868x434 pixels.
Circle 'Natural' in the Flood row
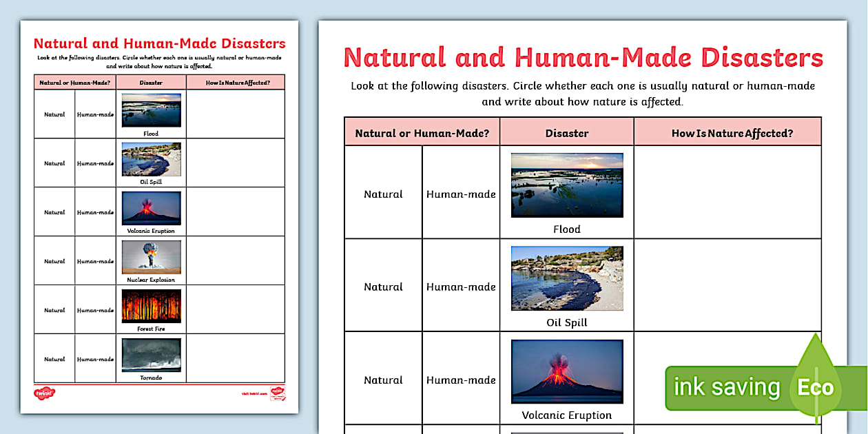pos(383,194)
